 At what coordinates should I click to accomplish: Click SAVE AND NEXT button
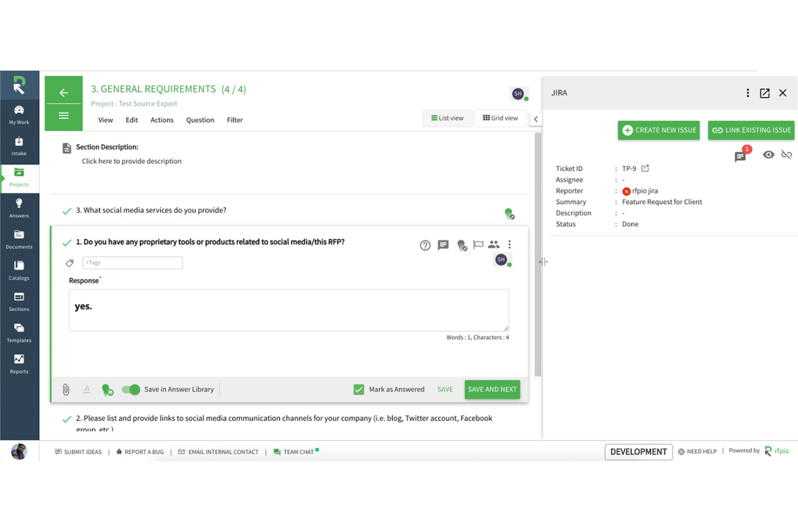coord(492,389)
